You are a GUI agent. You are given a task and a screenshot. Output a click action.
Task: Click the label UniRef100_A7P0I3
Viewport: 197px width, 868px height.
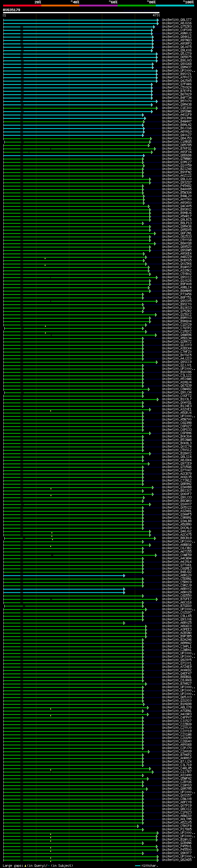pyautogui.click(x=177, y=78)
